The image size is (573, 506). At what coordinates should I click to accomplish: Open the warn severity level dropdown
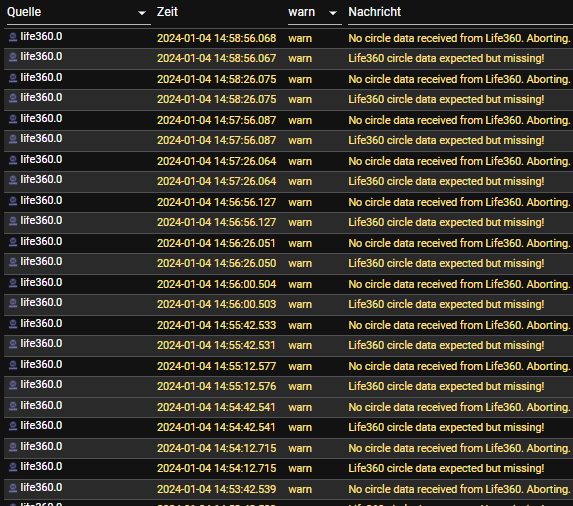coord(315,12)
